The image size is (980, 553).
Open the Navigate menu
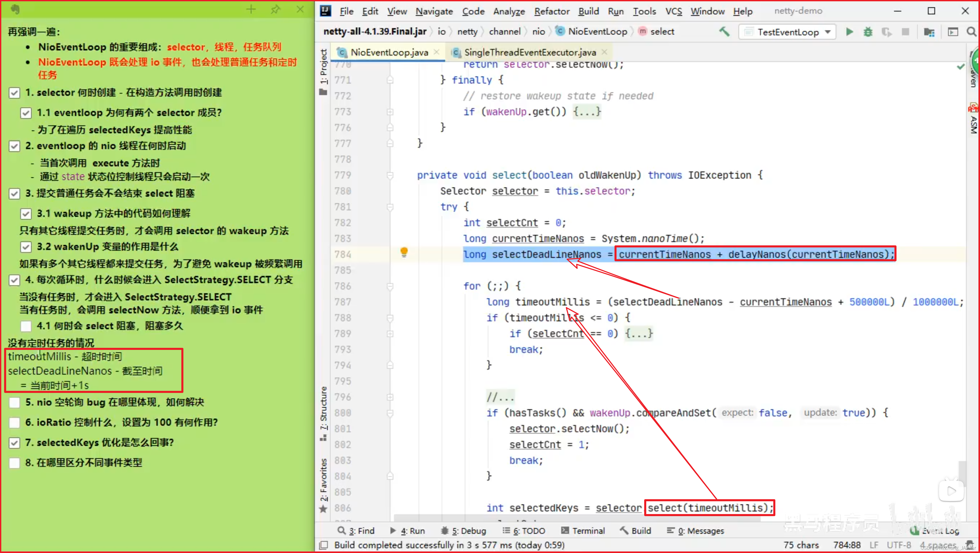434,11
